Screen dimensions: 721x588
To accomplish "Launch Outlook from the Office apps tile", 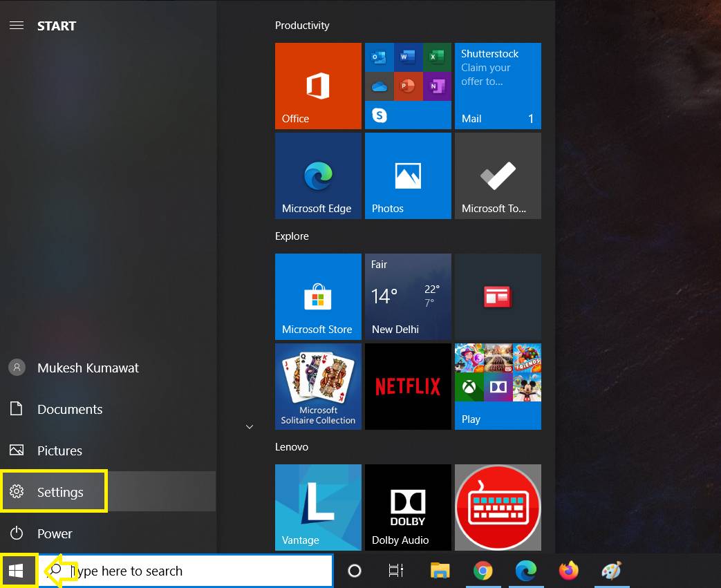I will tap(380, 57).
